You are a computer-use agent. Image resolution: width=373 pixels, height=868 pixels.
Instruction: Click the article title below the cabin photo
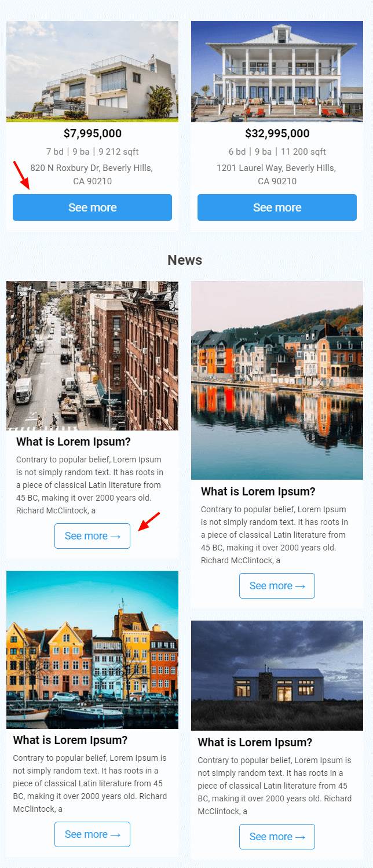click(x=255, y=743)
